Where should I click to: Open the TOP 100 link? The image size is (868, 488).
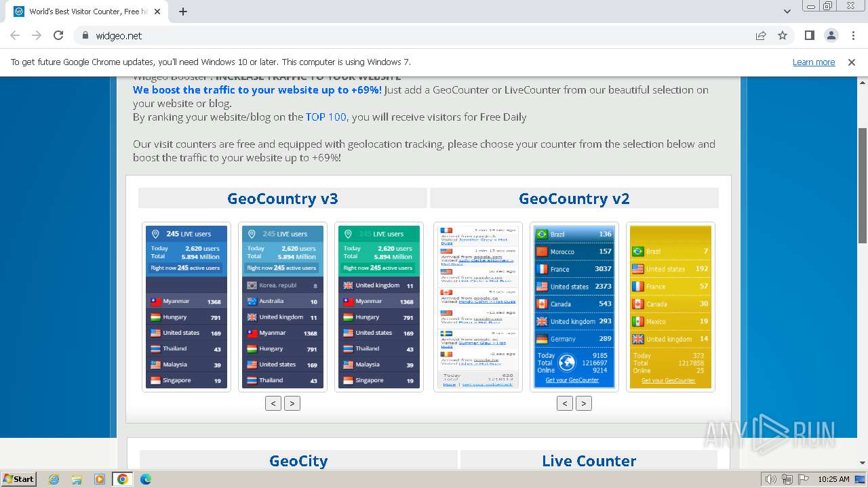tap(325, 117)
